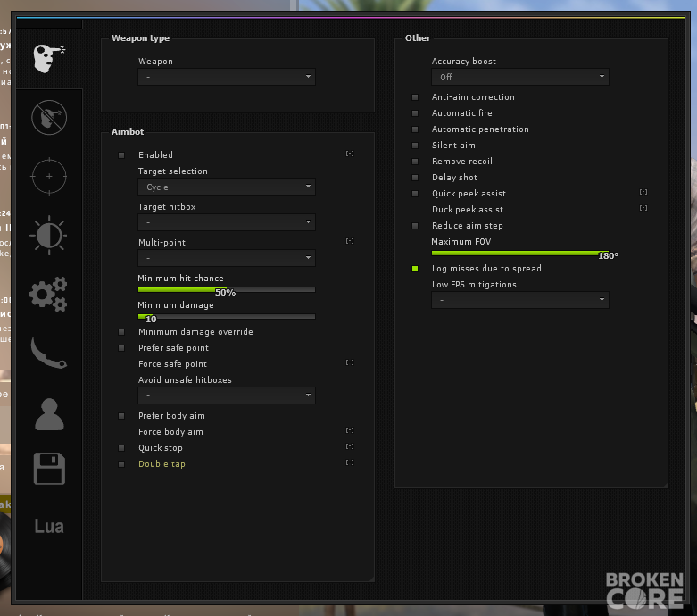Open the Misc settings tab (gears icon)
This screenshot has height=616, width=697.
[x=48, y=294]
